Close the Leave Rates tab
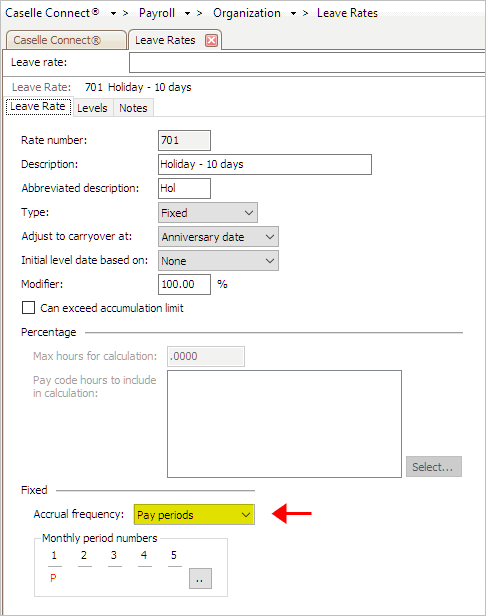This screenshot has height=616, width=486. 211,40
